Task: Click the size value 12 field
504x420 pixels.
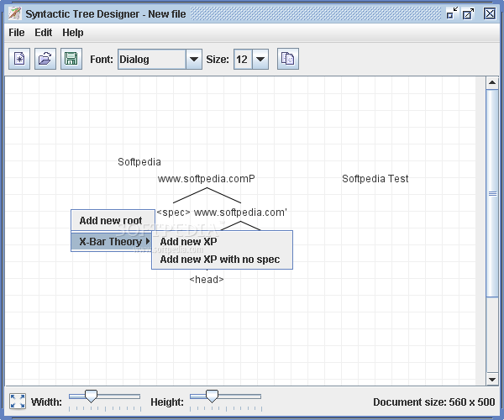Action: 243,59
